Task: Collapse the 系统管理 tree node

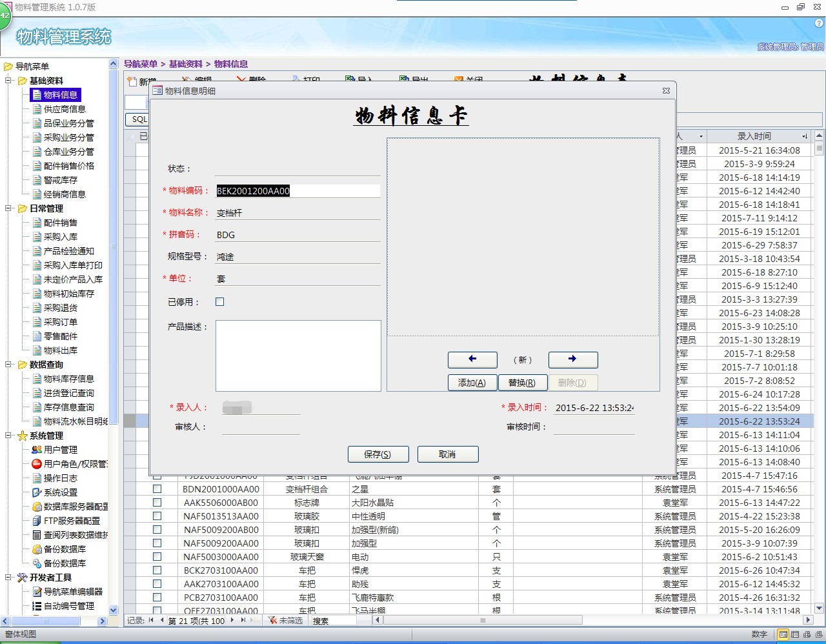Action: 9,436
